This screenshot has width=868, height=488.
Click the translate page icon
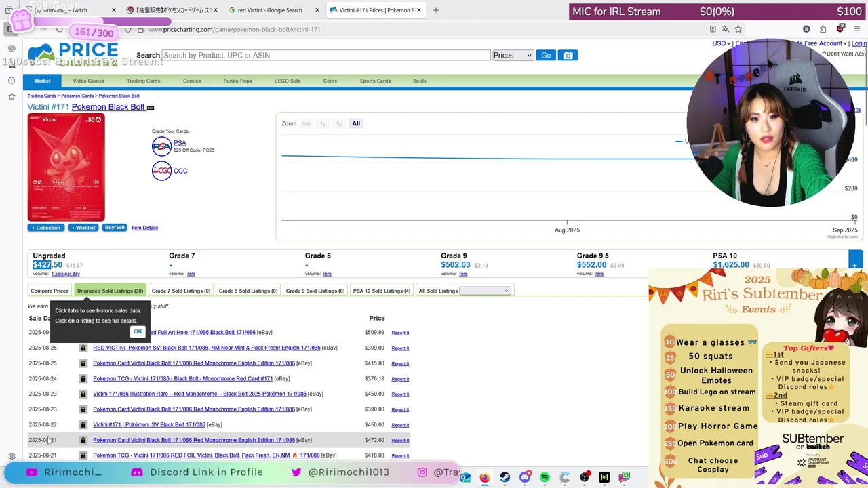coord(726,29)
